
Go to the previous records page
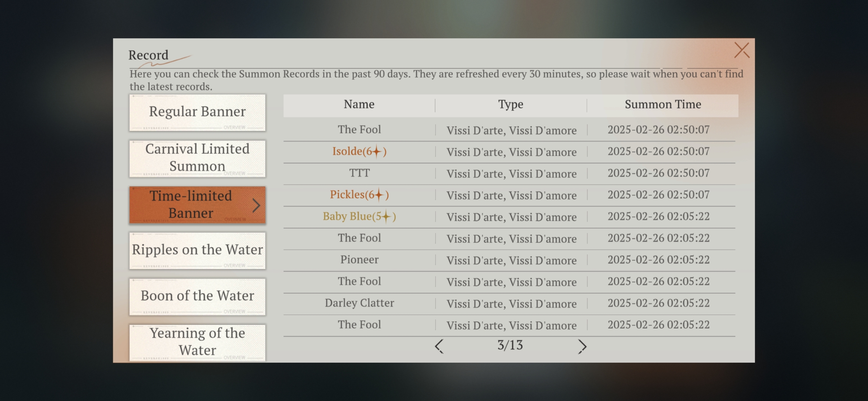click(x=439, y=346)
